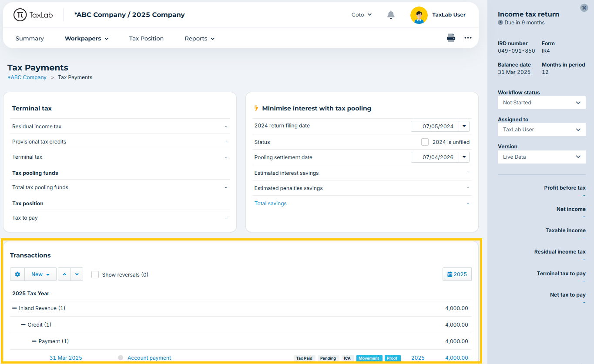
Task: Open the Version dropdown
Action: coord(542,157)
